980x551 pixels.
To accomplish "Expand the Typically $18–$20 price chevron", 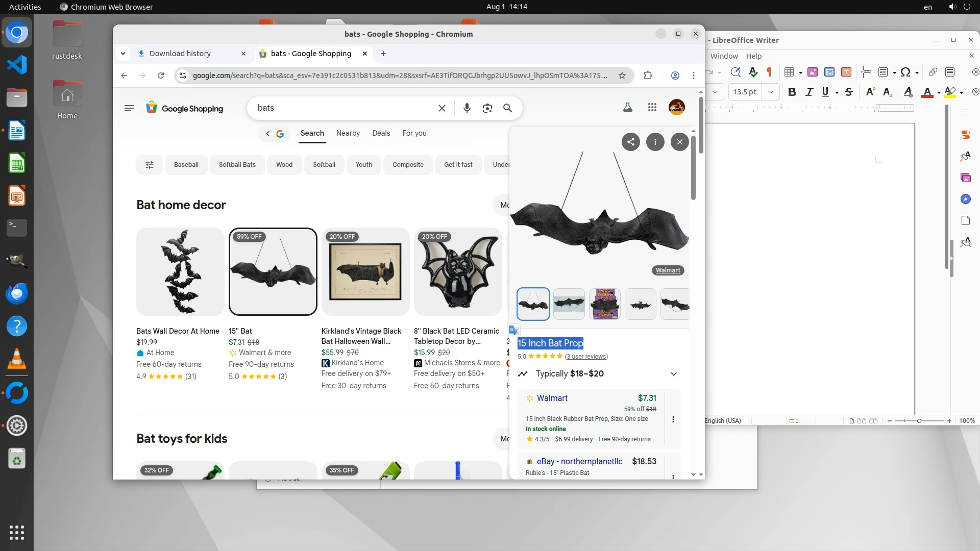I will pyautogui.click(x=673, y=374).
